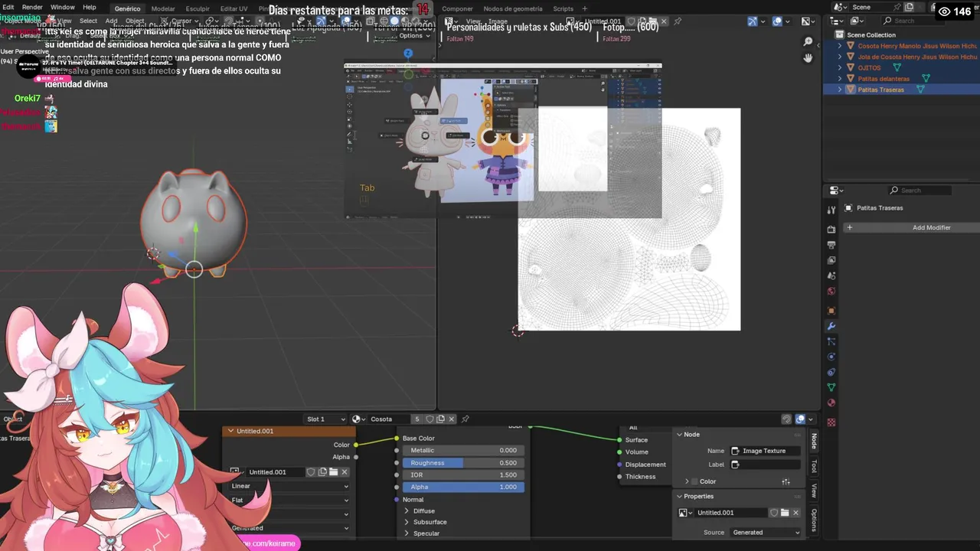Open the Object Constraints tab icon
Screen dimensions: 980x551
point(831,372)
